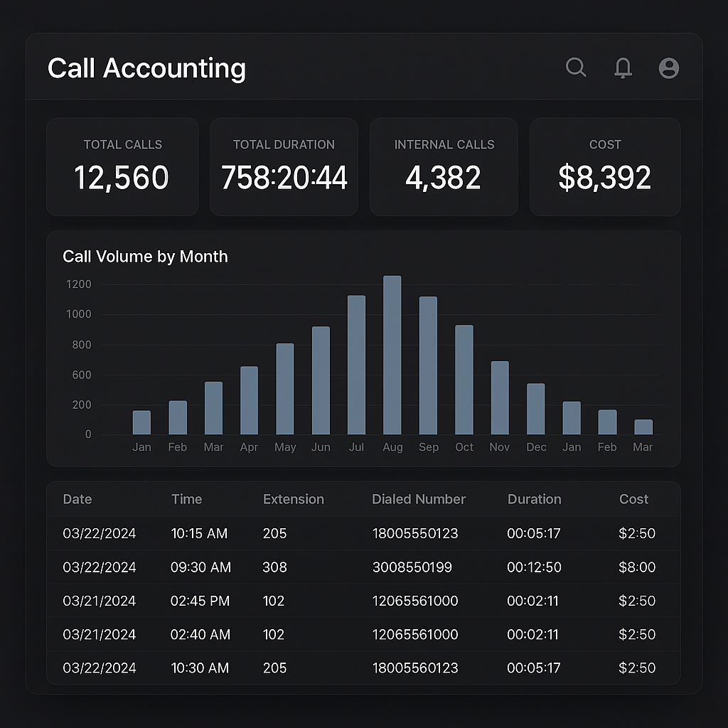Viewport: 728px width, 728px height.
Task: Open the user profile icon
Action: (668, 68)
